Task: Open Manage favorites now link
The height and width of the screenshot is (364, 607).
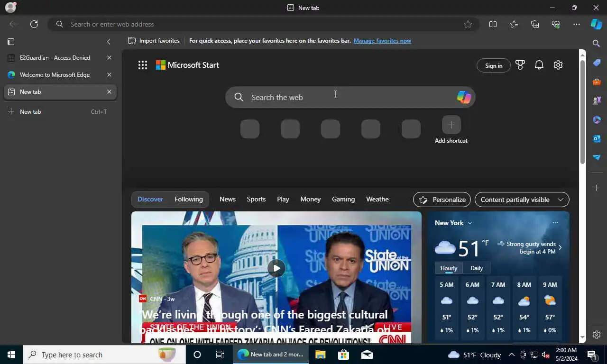Action: click(382, 41)
